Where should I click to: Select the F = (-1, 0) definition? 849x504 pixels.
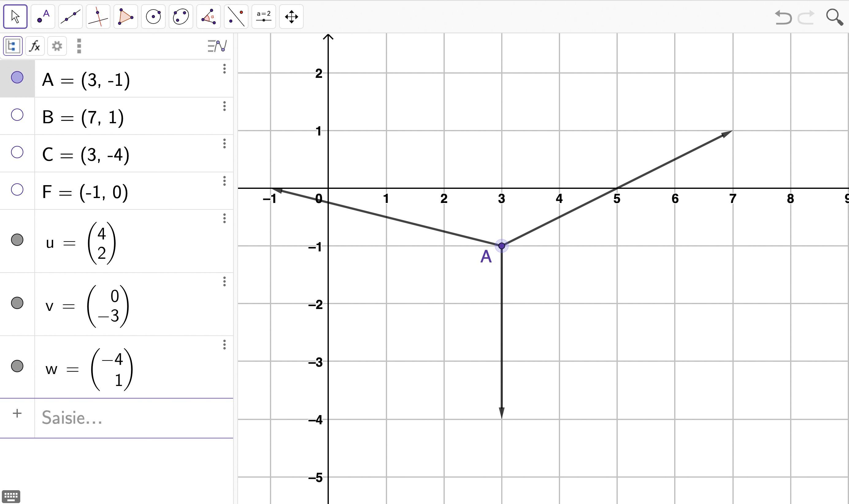(x=85, y=193)
